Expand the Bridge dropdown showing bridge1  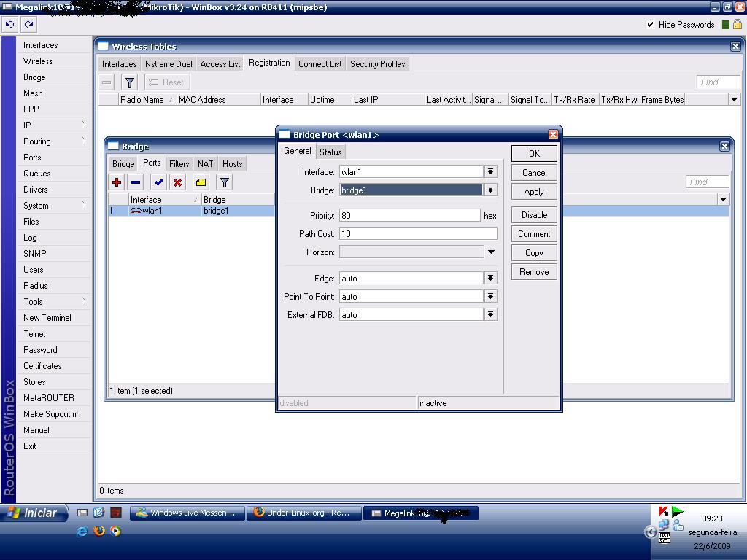point(491,190)
